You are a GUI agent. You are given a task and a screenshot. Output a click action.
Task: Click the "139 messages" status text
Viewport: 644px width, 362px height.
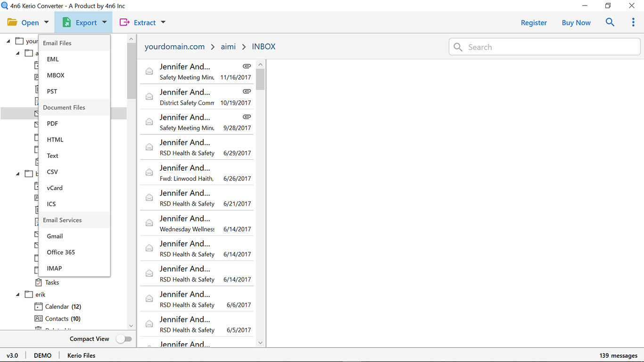coord(619,355)
